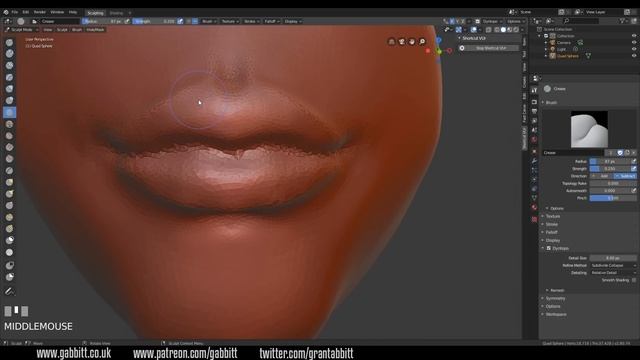640x360 pixels.
Task: Open the header Stroke dropdown
Action: 251,21
